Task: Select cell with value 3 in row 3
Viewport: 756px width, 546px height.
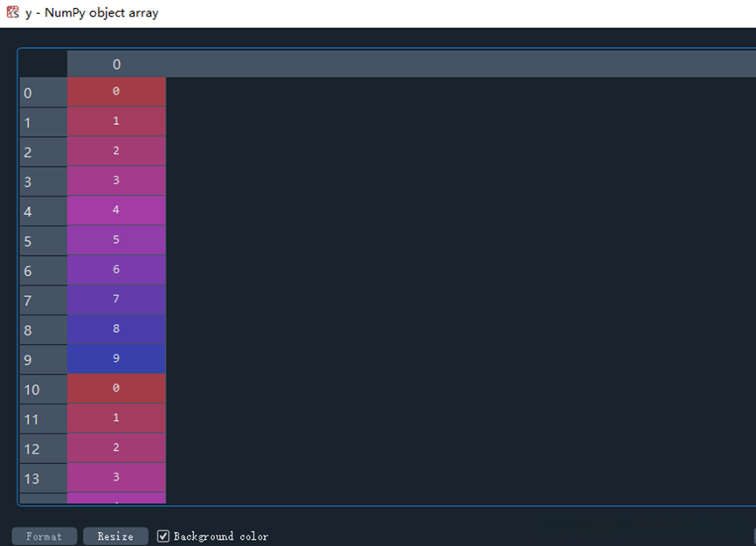Action: click(116, 181)
